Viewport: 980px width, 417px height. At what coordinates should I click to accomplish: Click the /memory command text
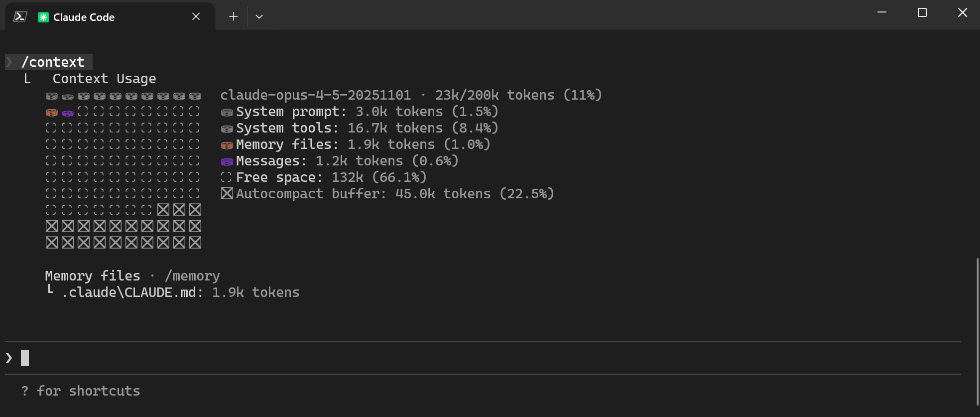[x=192, y=276]
